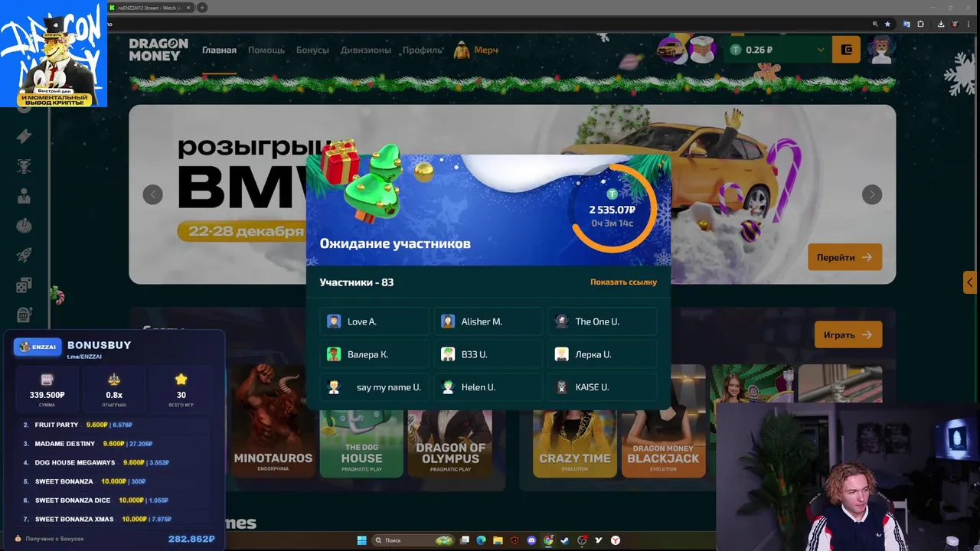Image resolution: width=980 pixels, height=551 pixels.
Task: Go to previous banner slide
Action: coord(152,194)
